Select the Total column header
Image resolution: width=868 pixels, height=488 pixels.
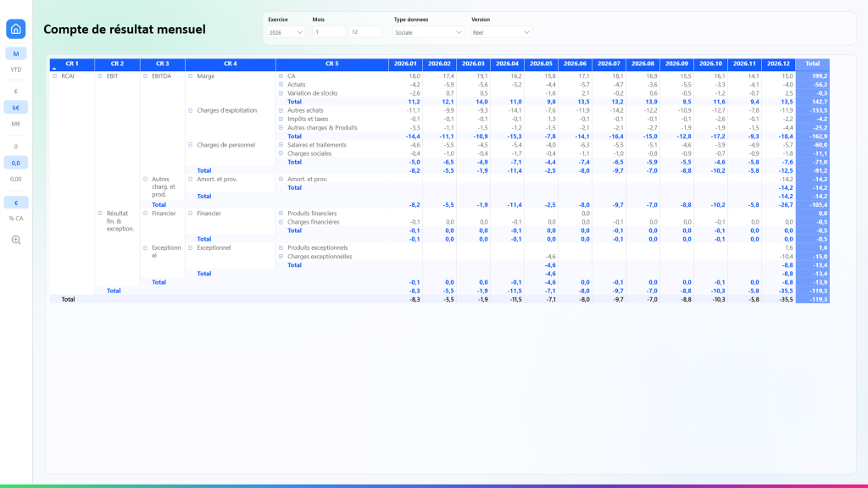[813, 64]
